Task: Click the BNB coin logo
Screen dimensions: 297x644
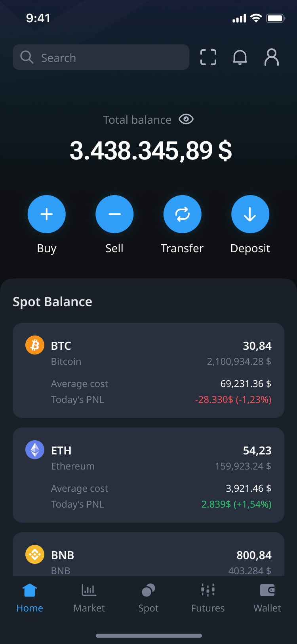Action: pos(35,554)
